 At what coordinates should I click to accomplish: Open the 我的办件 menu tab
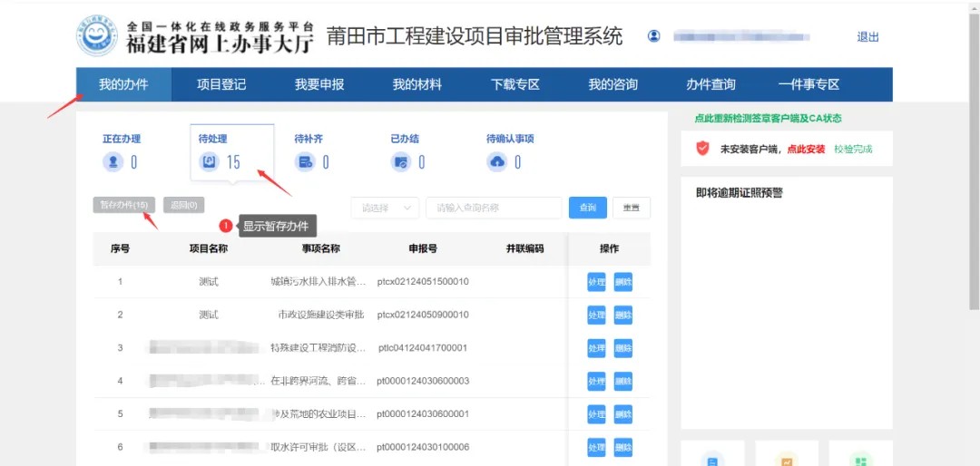[x=122, y=84]
